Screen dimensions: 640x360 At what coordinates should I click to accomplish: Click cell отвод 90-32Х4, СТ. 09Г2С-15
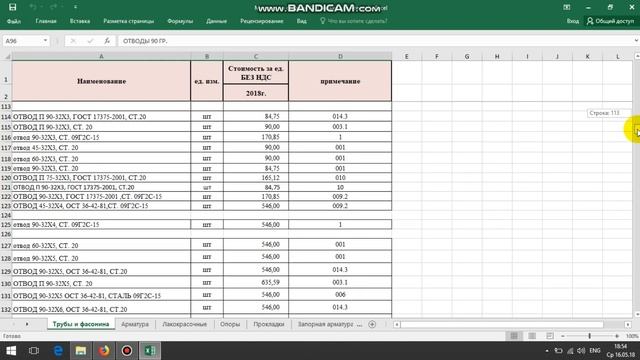tap(101, 224)
